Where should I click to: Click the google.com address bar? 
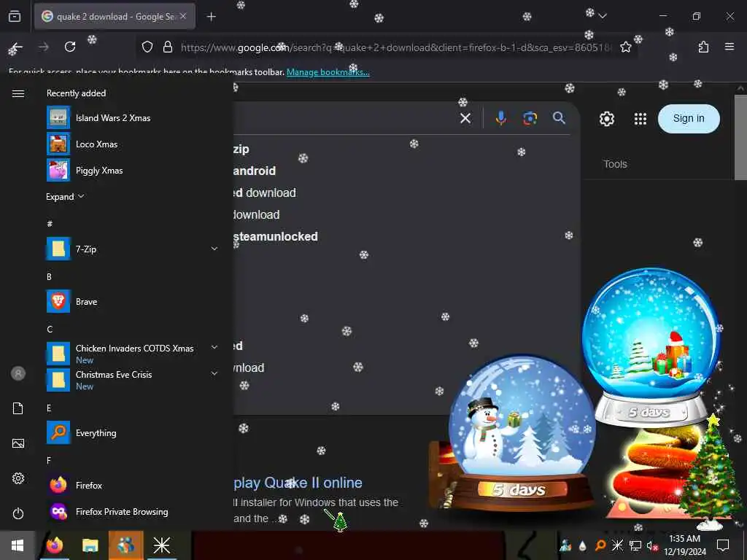[x=395, y=47]
